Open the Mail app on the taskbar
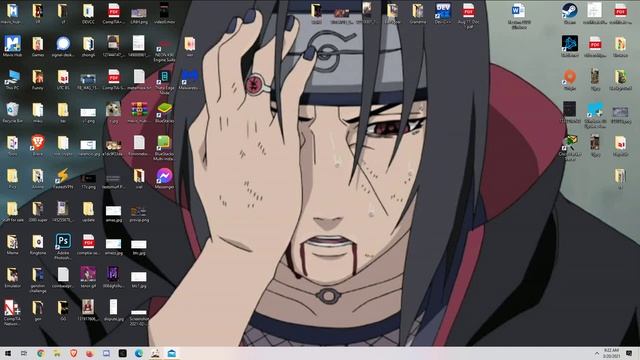640x360 pixels. (171, 353)
